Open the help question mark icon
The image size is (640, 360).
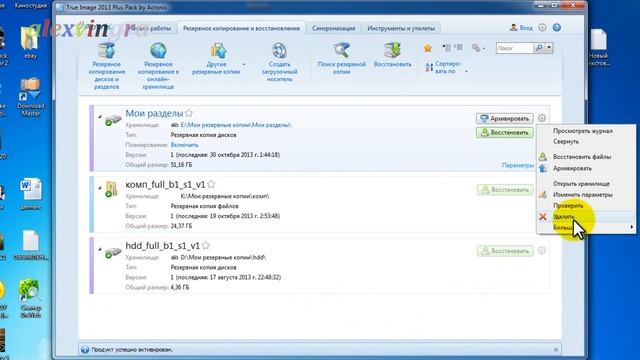point(557,28)
